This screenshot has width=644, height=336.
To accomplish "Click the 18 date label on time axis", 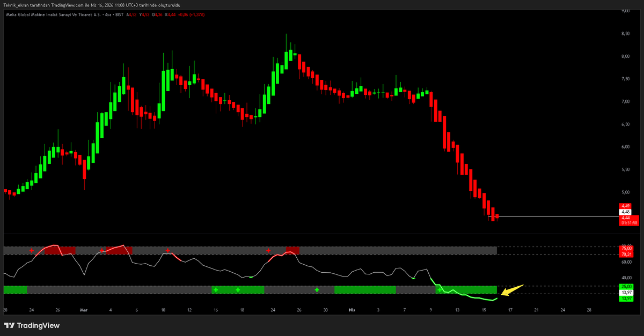I will click(x=242, y=310).
